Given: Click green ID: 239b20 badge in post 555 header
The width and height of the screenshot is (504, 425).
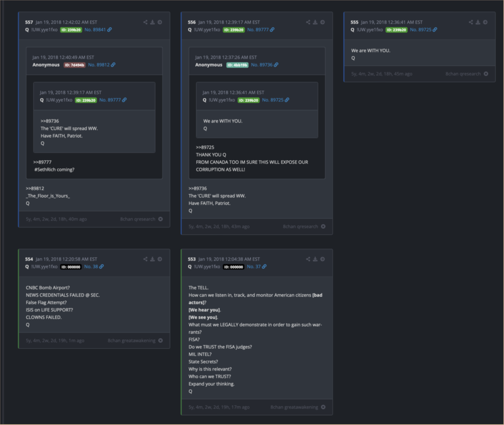Looking at the screenshot, I should tap(396, 30).
